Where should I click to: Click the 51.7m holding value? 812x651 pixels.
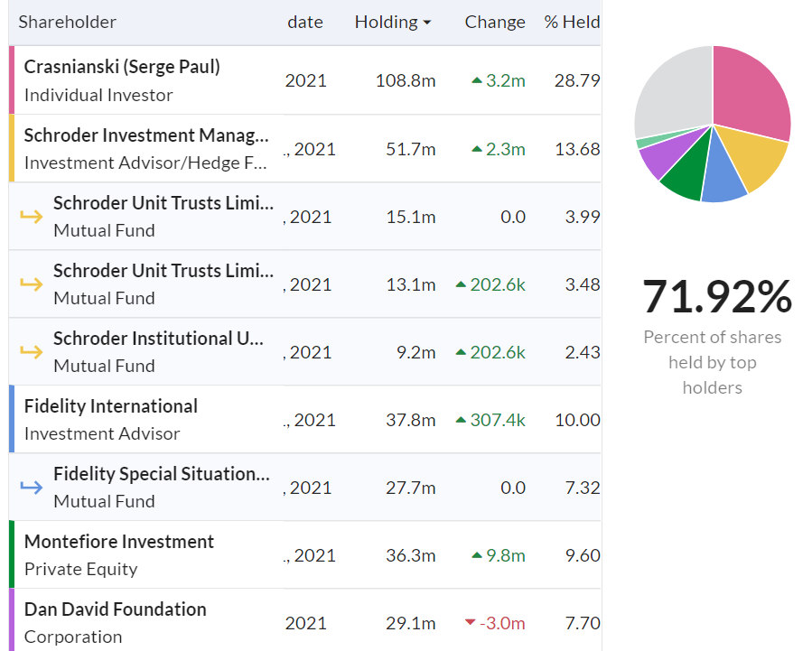(x=411, y=150)
